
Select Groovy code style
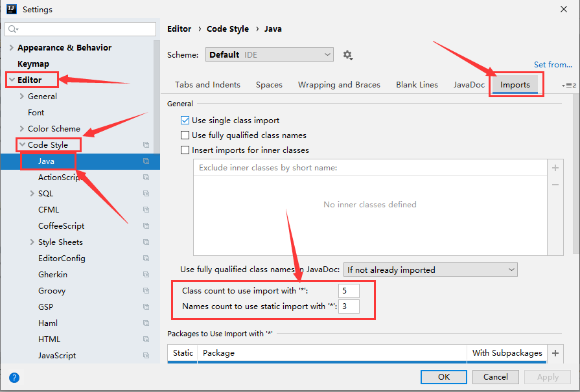[52, 291]
